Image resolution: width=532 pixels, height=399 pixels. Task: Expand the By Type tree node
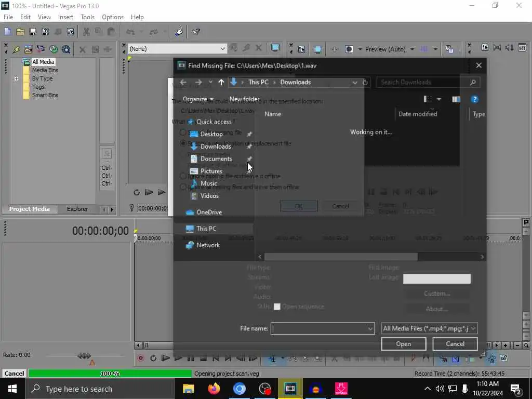click(16, 78)
